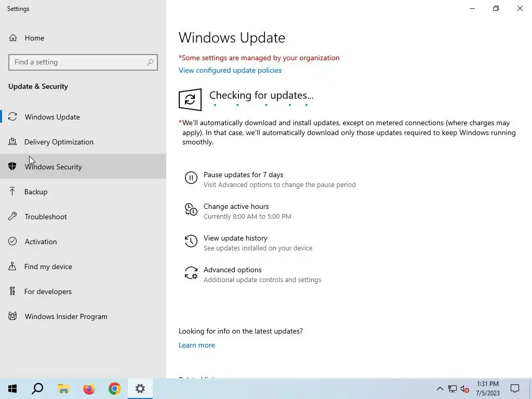Open Windows Insider Program settings

click(x=83, y=316)
